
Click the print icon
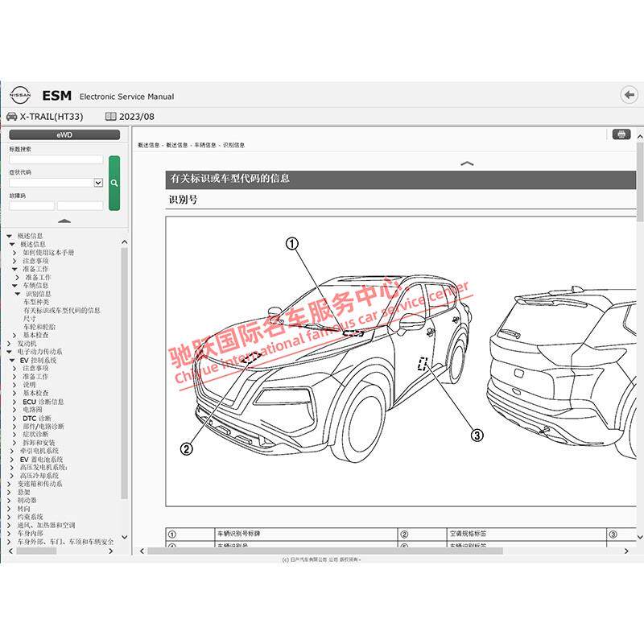tap(621, 134)
